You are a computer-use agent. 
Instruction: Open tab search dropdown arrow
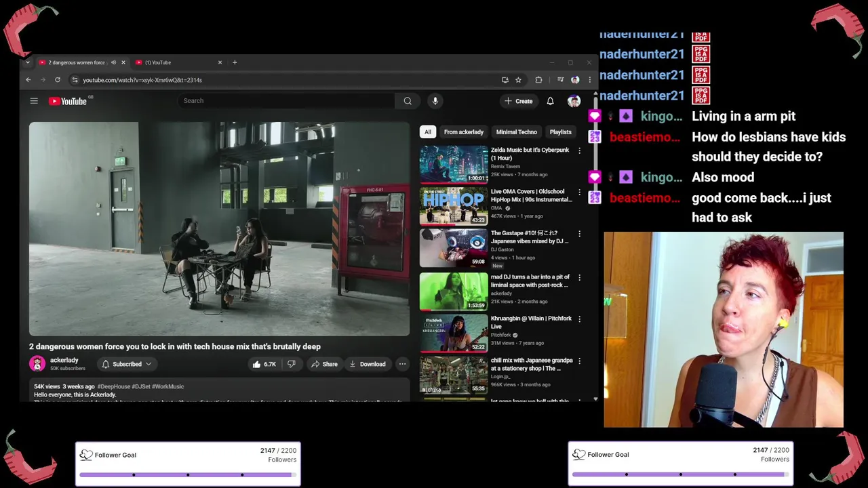27,62
